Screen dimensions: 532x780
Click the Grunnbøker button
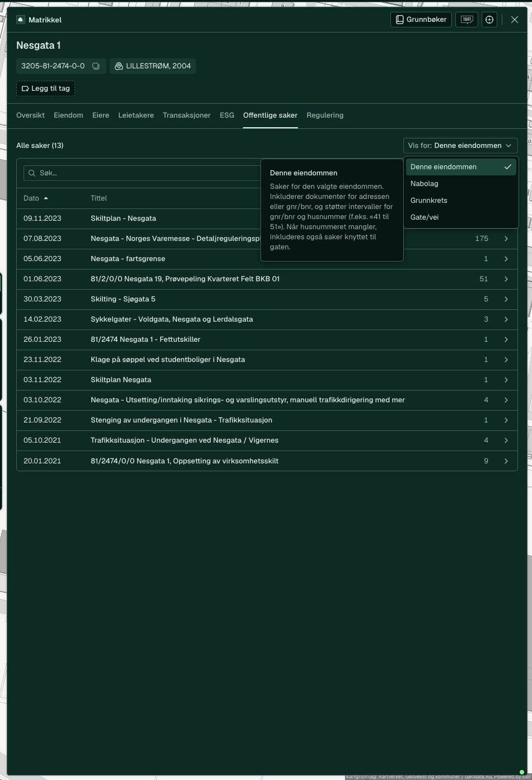[x=421, y=20]
